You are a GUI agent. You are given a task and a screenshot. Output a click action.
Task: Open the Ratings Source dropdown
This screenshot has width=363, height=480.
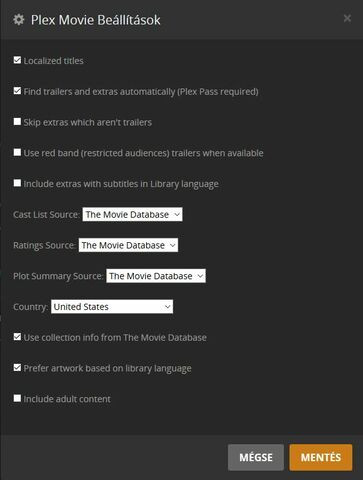[128, 245]
